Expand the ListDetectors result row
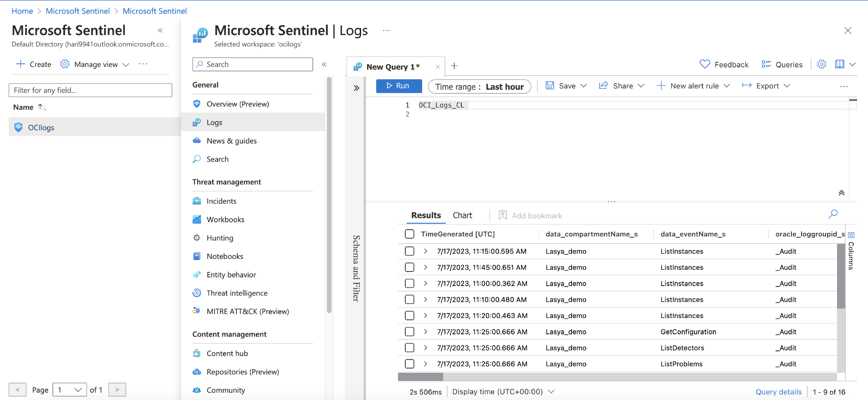868x400 pixels. [x=425, y=348]
